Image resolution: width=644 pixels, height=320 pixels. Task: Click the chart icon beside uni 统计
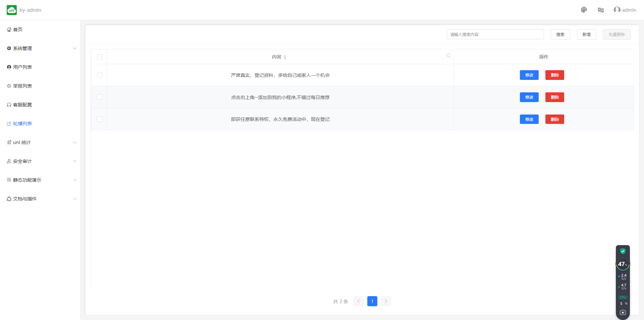point(9,142)
